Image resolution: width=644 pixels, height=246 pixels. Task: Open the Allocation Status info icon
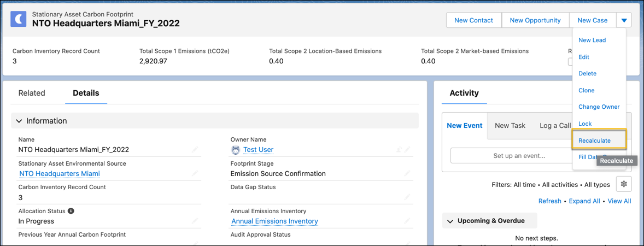[x=71, y=211]
